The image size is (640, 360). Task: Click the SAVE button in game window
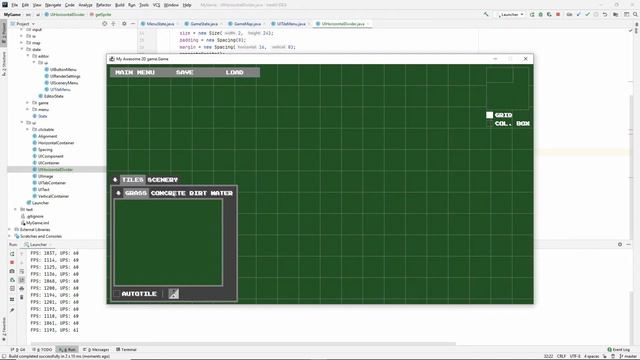(184, 72)
